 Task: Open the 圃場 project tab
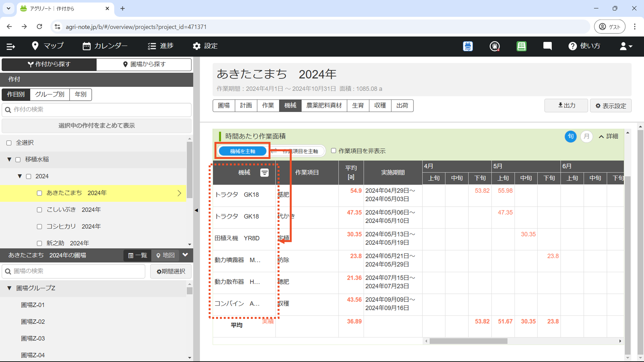point(224,106)
